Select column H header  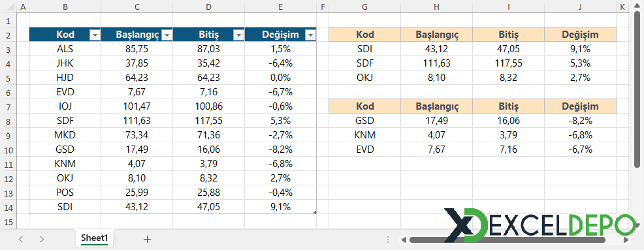pyautogui.click(x=436, y=7)
